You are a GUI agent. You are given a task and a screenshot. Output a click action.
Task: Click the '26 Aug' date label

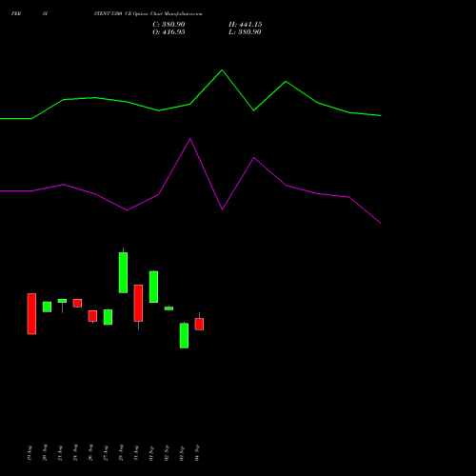90,452
